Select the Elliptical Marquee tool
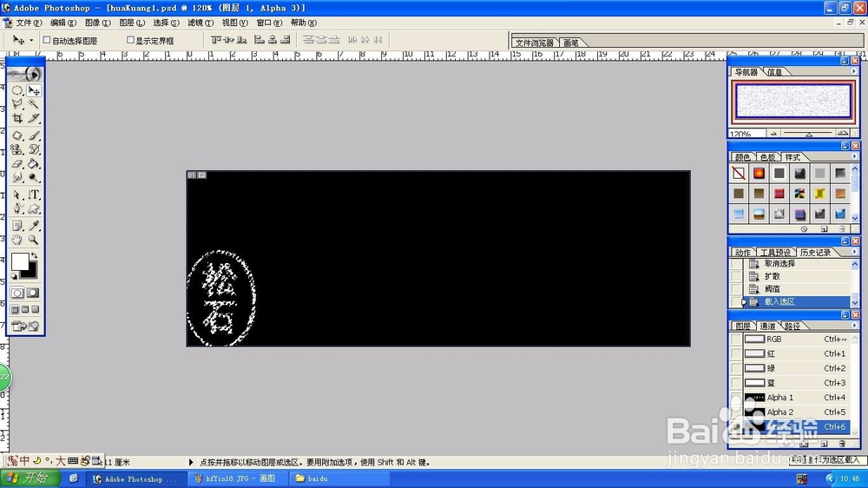This screenshot has height=488, width=868. pos(17,90)
